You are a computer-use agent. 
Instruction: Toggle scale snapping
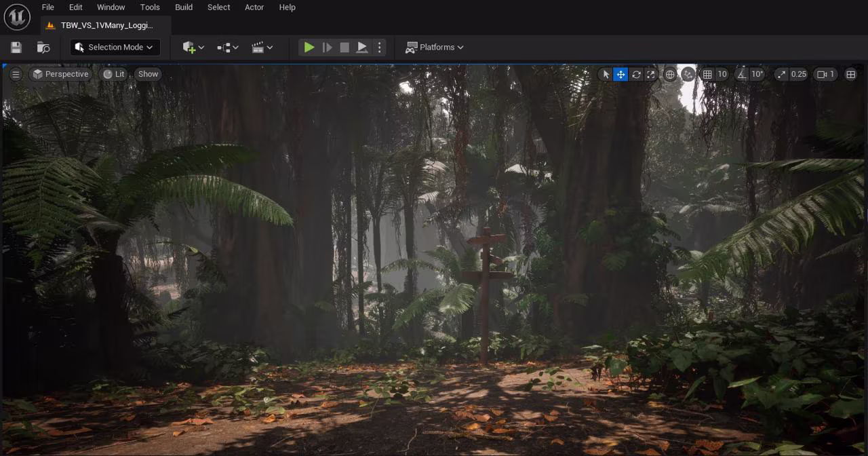click(782, 75)
